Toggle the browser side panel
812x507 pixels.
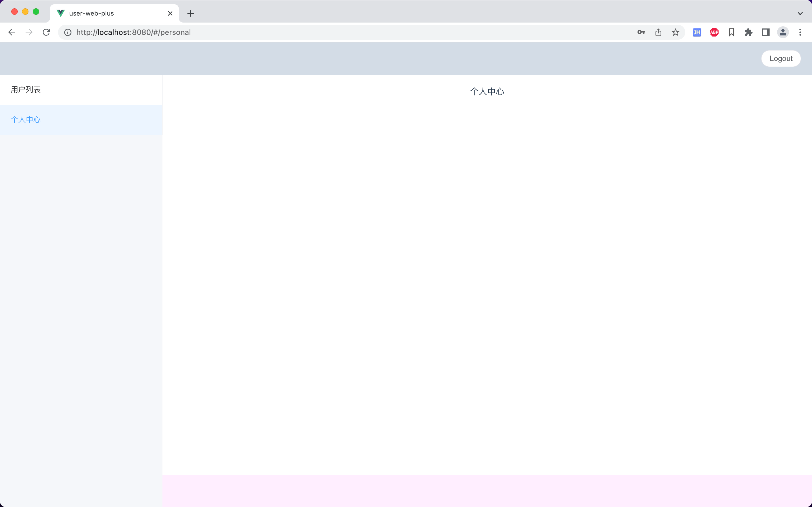coord(766,32)
